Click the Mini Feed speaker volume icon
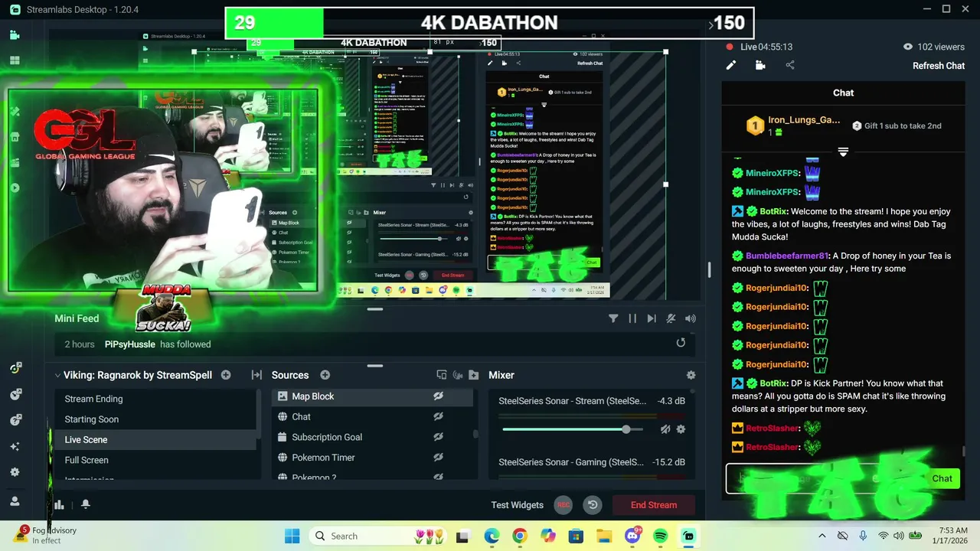 point(691,318)
